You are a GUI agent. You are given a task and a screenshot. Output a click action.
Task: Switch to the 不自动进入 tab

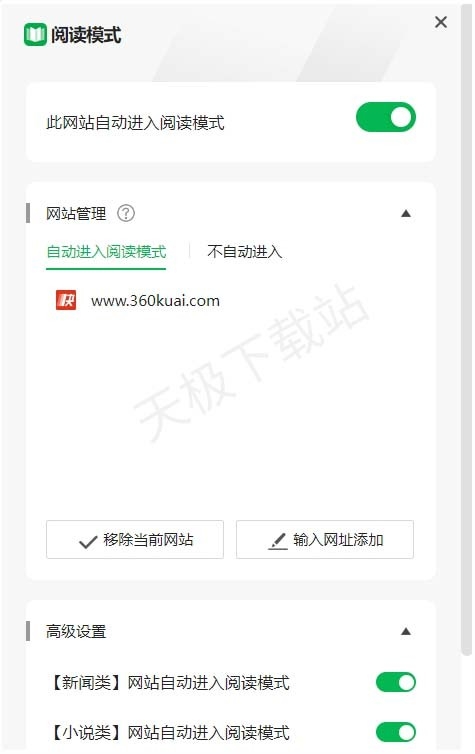click(244, 251)
